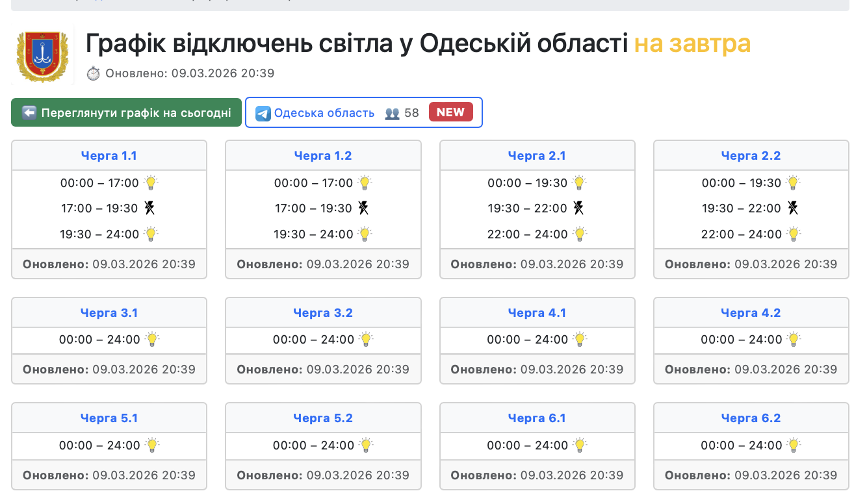
Task: Go to the Черга 5.1 queue page
Action: [x=109, y=418]
